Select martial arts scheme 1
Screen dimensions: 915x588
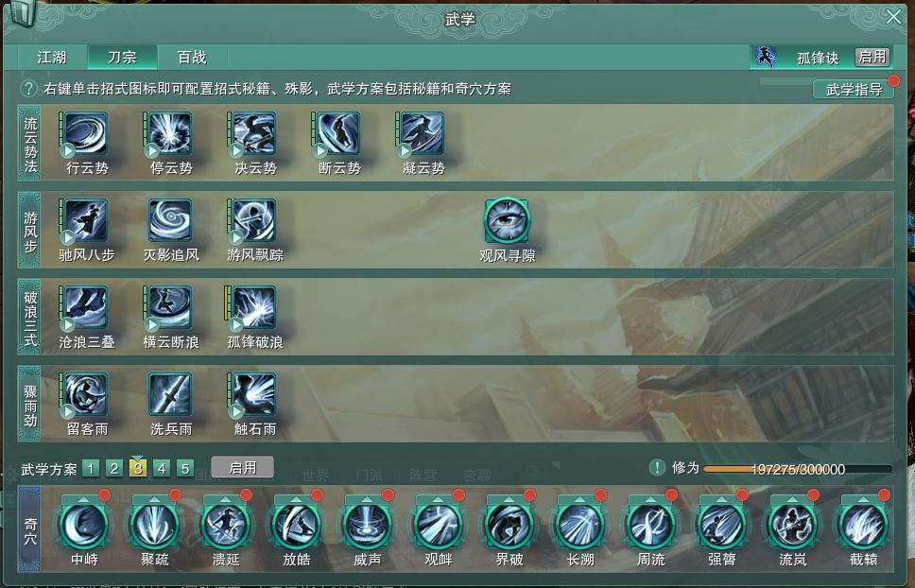click(91, 469)
